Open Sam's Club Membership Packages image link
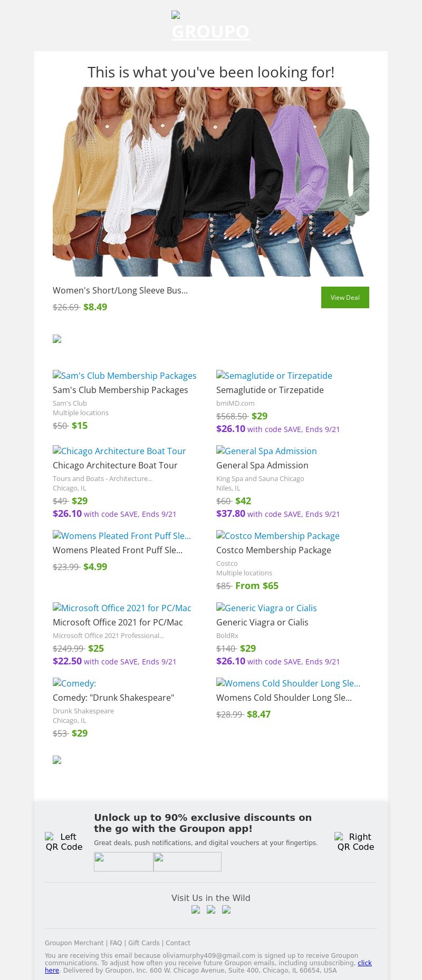 coord(124,376)
